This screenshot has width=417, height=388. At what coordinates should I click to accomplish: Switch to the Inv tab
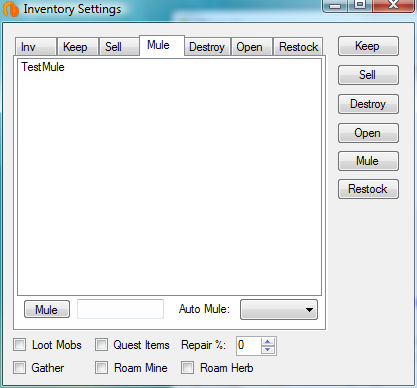36,47
